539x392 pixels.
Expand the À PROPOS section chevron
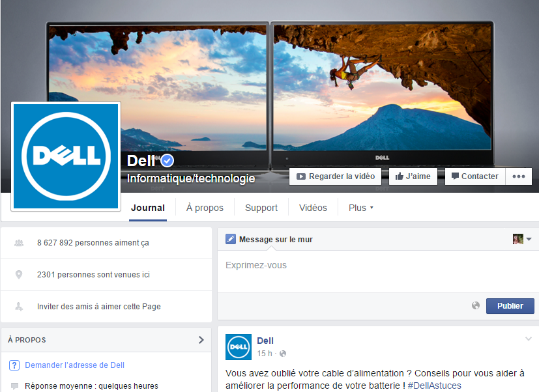pos(201,340)
